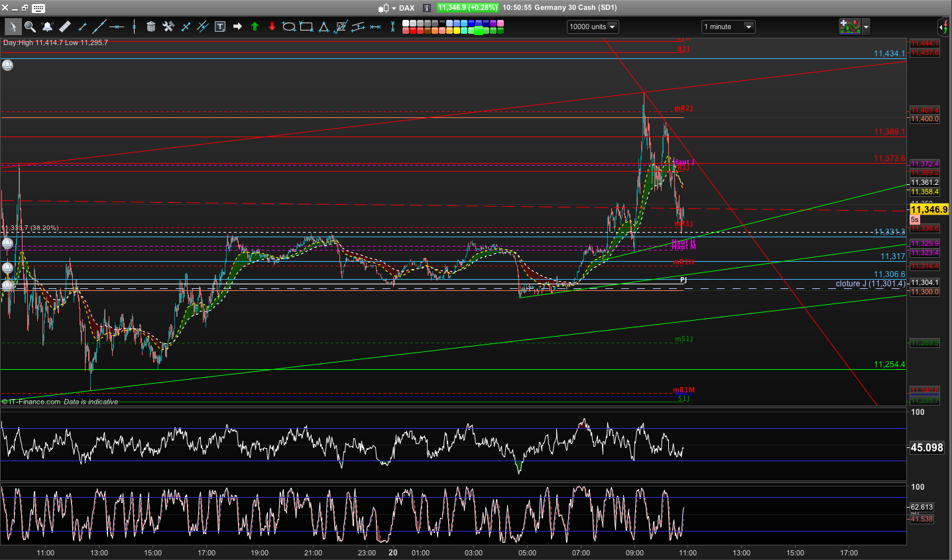Expand the indicators dropdown arrow
This screenshot has height=560, width=952.
(x=866, y=27)
